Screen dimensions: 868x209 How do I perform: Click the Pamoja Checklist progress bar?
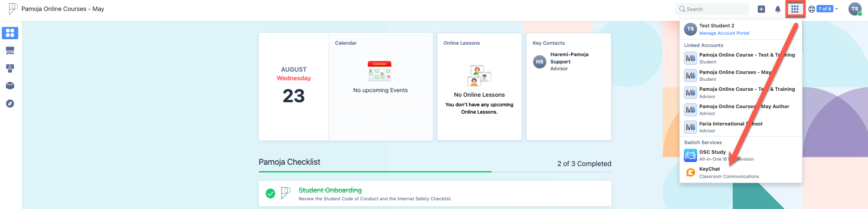pyautogui.click(x=435, y=172)
